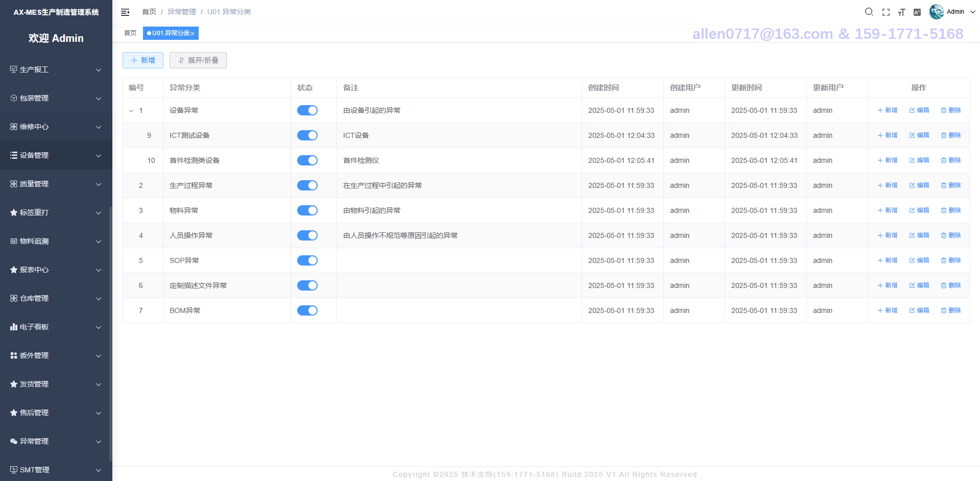Turn off the 物料异常 status switch
Viewport: 980px width, 481px height.
coord(307,210)
